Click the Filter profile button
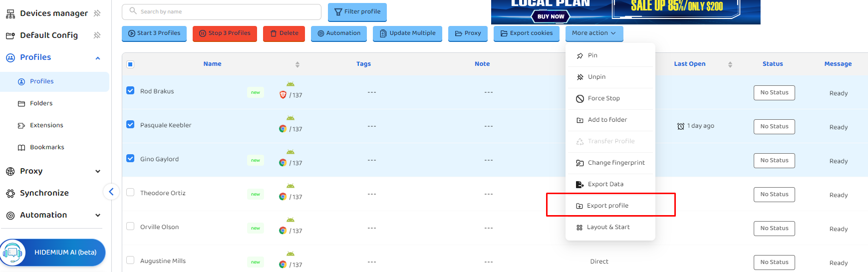 pos(357,12)
